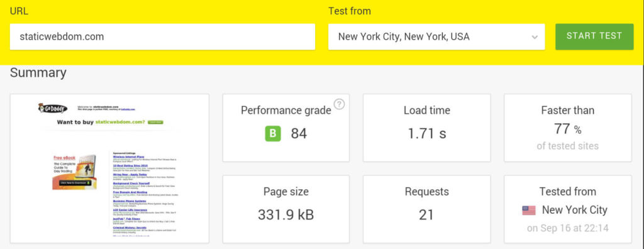Image resolution: width=644 pixels, height=249 pixels.
Task: Select the Load time 1.71 s card
Action: click(427, 128)
